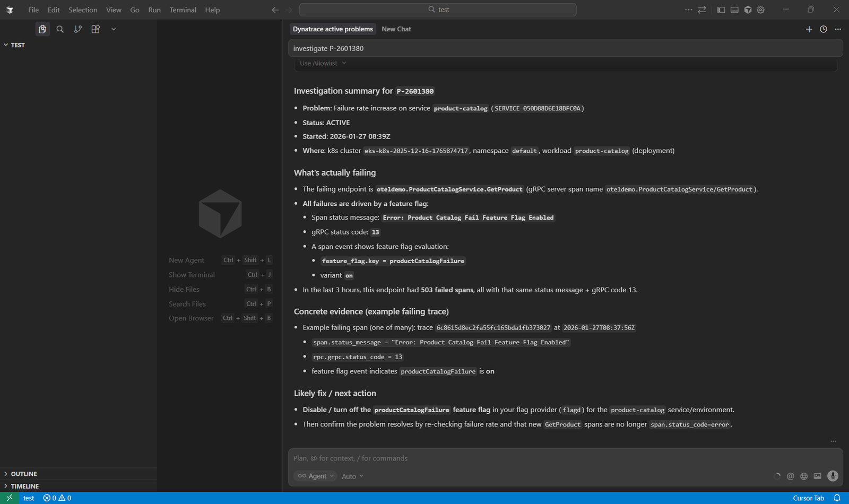Open the Auto model dropdown
This screenshot has width=849, height=504.
(352, 476)
